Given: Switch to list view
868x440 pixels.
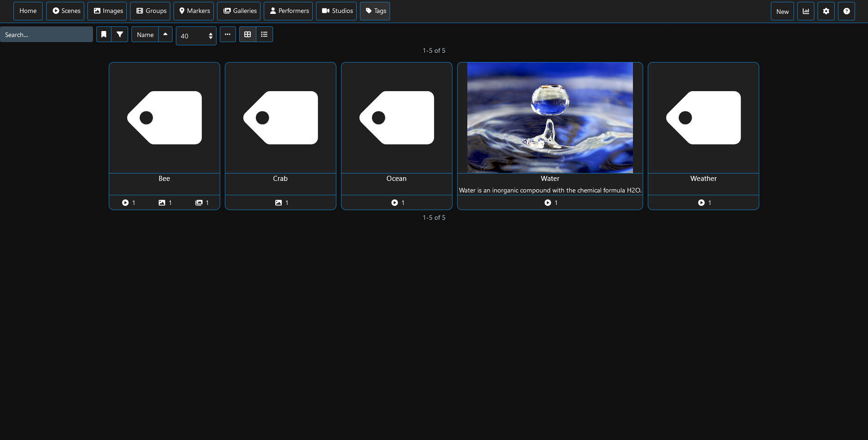Looking at the screenshot, I should (264, 35).
